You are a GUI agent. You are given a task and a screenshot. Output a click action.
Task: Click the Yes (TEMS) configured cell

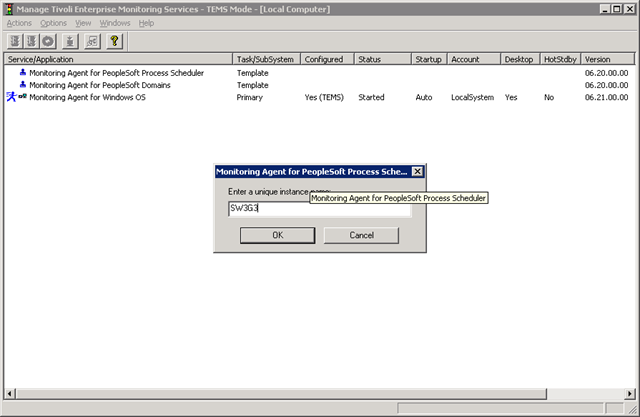[324, 98]
